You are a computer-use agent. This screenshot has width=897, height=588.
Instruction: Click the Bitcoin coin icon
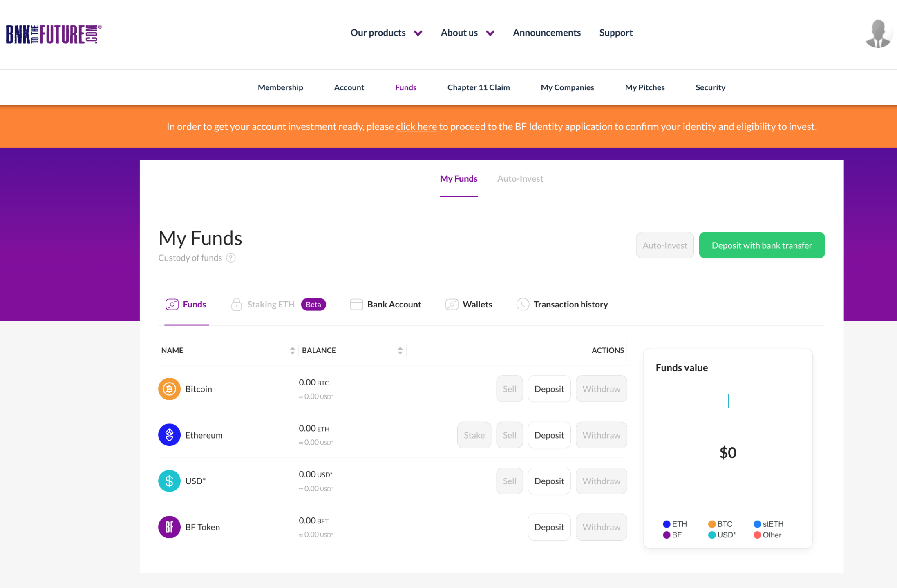[x=169, y=389]
